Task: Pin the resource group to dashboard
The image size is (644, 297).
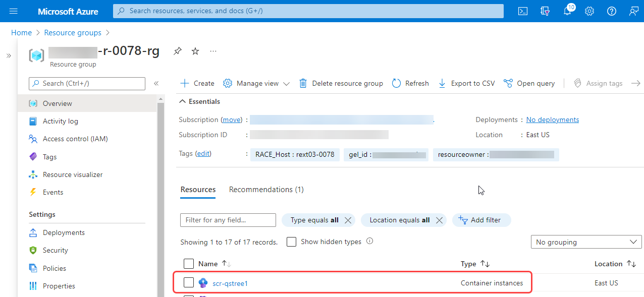Action: pos(178,51)
